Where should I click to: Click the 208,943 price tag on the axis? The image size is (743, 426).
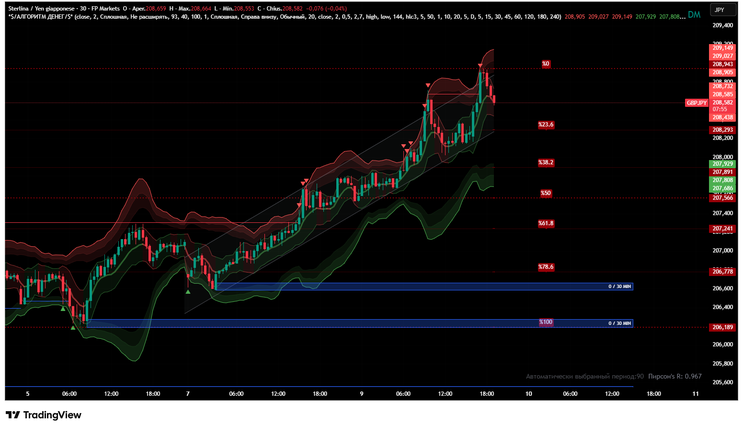[x=722, y=64]
